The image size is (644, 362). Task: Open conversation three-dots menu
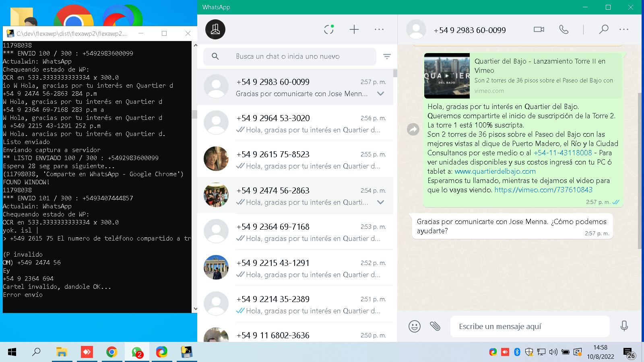624,29
